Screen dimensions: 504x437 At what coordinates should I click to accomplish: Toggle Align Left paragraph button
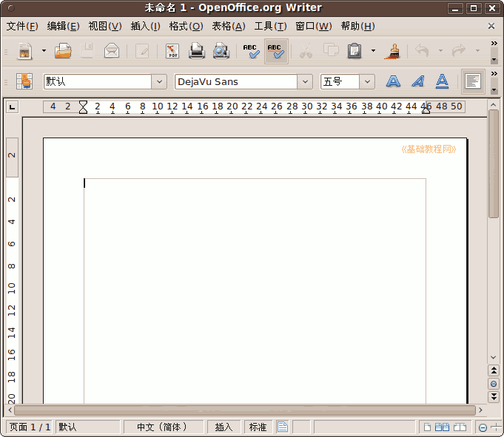(x=473, y=81)
